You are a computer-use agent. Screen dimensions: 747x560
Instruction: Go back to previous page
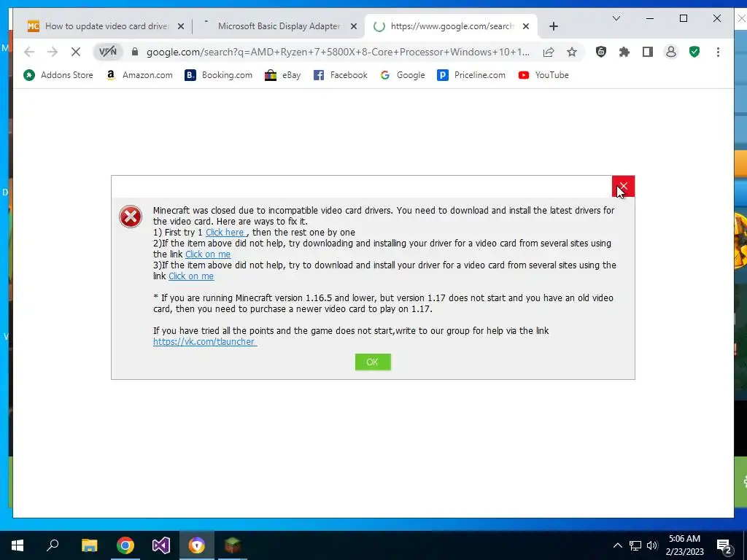[x=29, y=52]
